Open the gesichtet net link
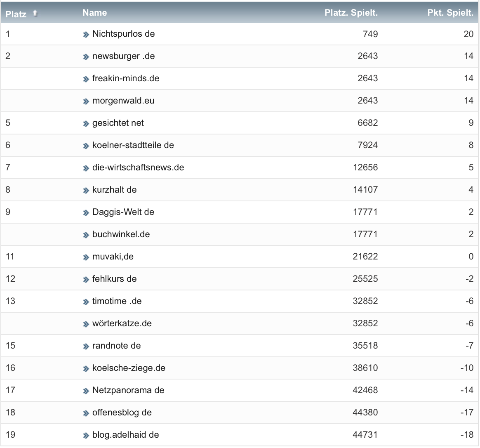 (118, 123)
